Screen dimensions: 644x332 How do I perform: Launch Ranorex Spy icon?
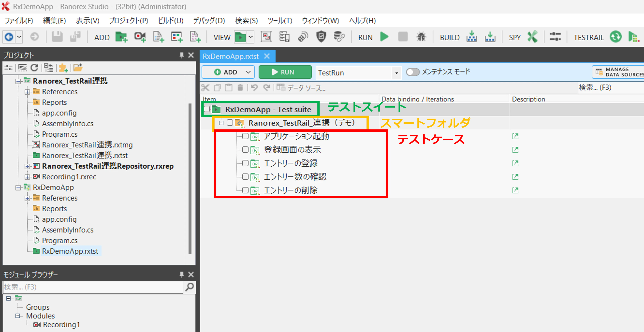533,37
